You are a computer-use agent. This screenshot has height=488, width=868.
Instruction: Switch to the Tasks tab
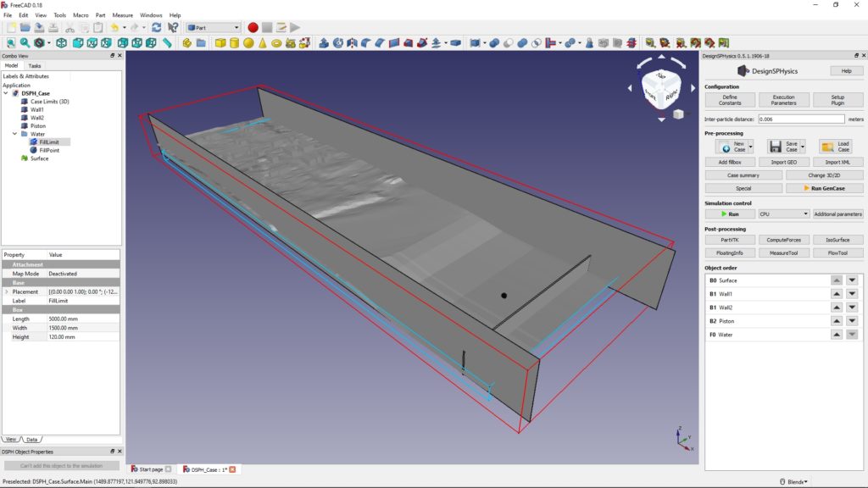(34, 65)
